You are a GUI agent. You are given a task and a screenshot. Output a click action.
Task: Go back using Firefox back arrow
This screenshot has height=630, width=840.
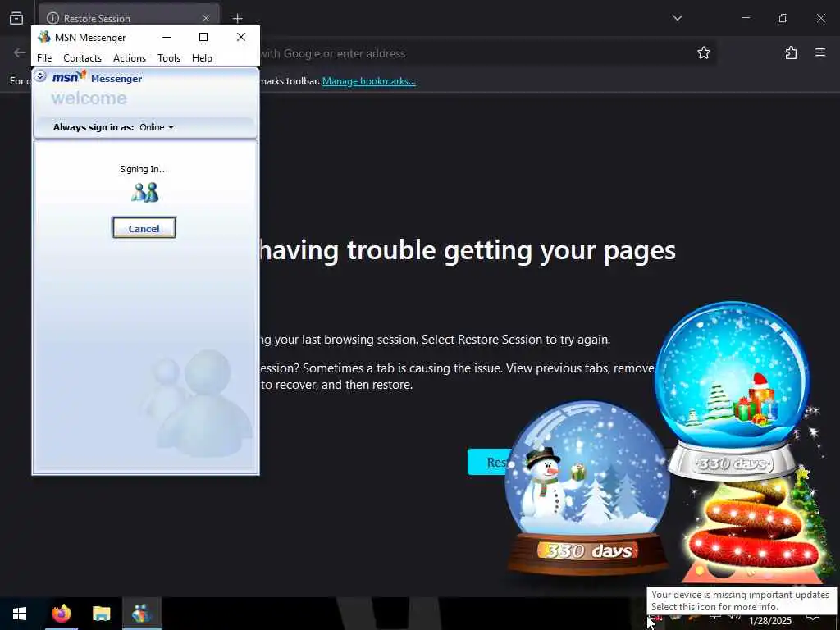(x=20, y=53)
